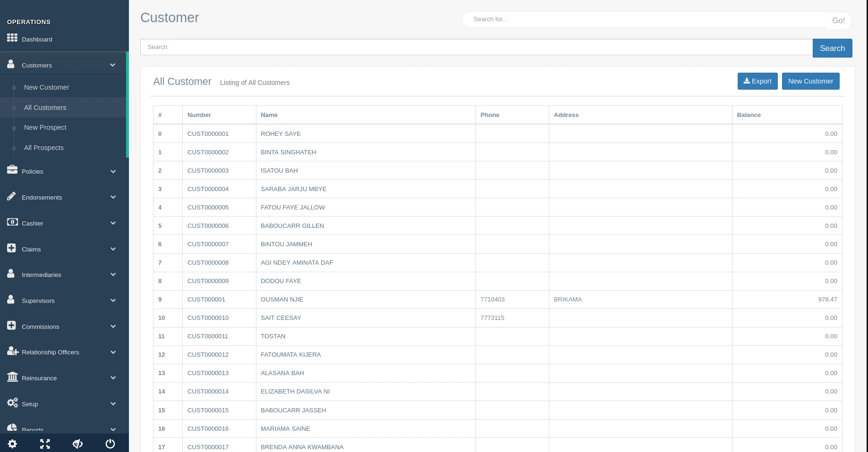
Task: Collapse the Customers menu chevron
Action: pos(112,65)
